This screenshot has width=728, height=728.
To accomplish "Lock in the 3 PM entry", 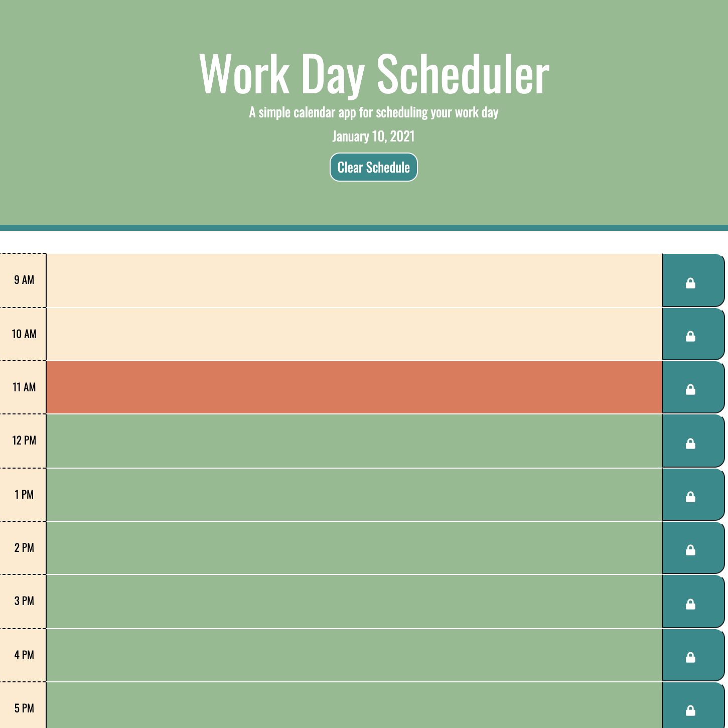I will pos(690,604).
